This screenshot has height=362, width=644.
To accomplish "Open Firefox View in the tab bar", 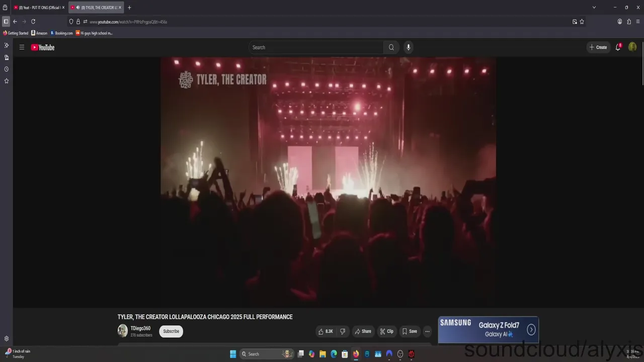I will 5,8.
